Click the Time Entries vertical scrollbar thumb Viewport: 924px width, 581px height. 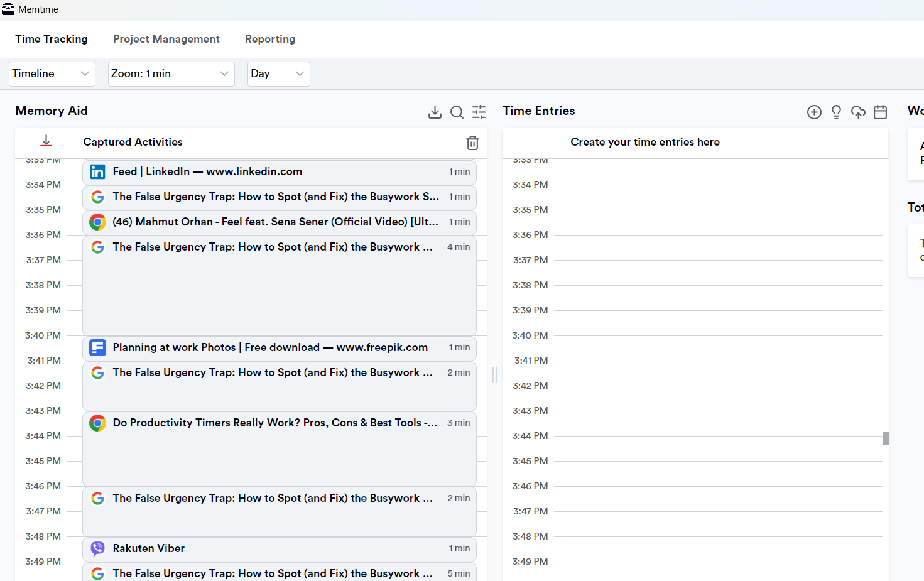886,438
